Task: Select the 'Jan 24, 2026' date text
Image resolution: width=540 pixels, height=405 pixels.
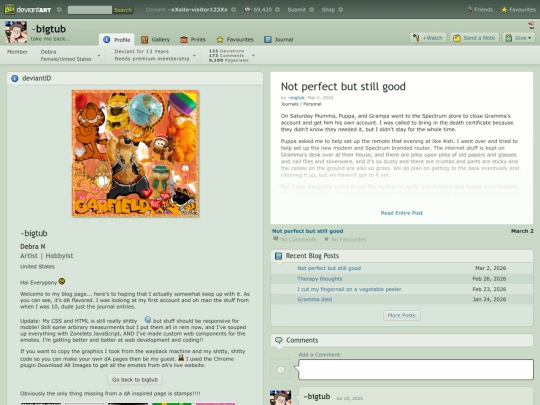Action: [x=489, y=299]
